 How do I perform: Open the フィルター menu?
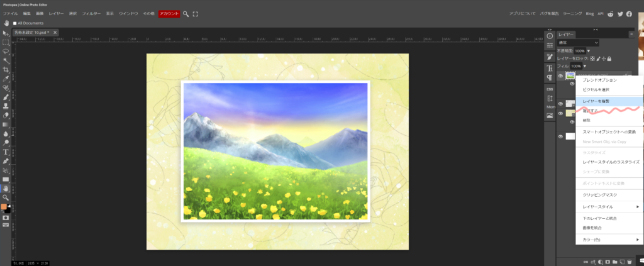[x=91, y=14]
